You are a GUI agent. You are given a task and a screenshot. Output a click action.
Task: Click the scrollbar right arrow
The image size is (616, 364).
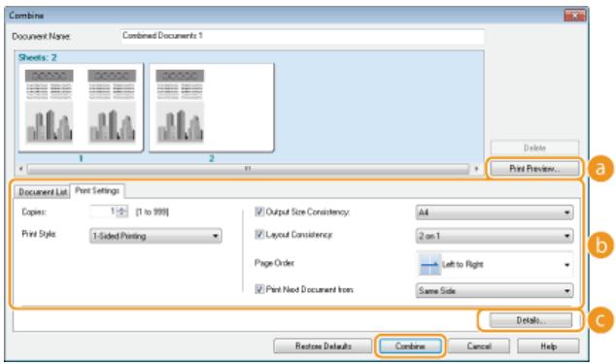coord(476,169)
